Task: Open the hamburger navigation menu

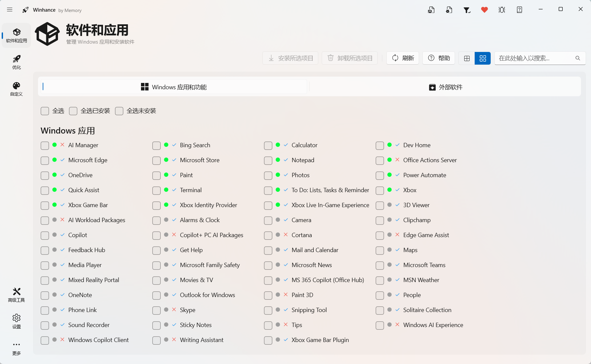Action: point(10,10)
